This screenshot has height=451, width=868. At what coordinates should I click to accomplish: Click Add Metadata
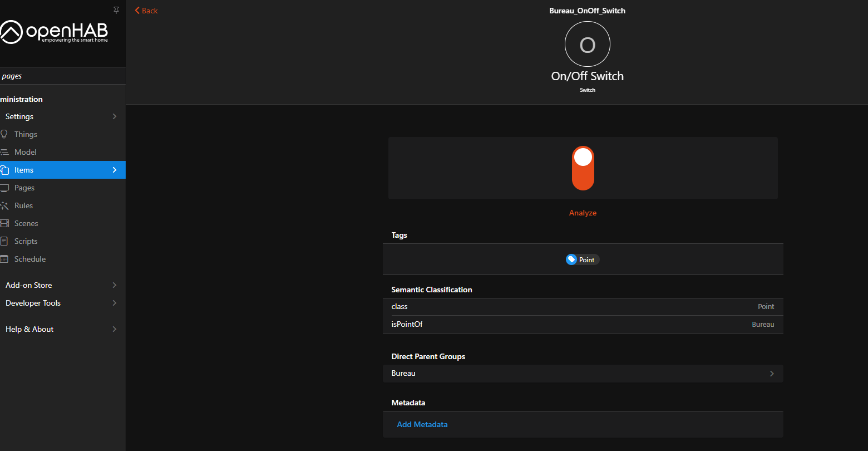pyautogui.click(x=422, y=424)
